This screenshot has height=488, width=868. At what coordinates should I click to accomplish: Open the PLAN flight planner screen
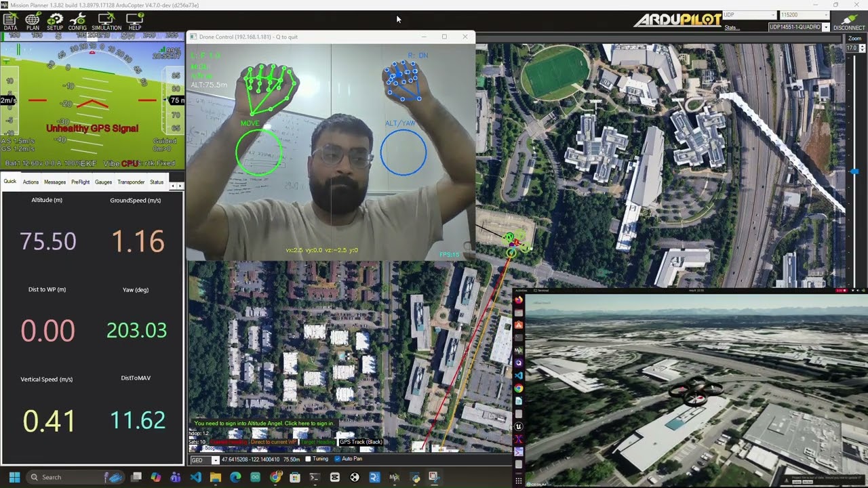[x=32, y=22]
